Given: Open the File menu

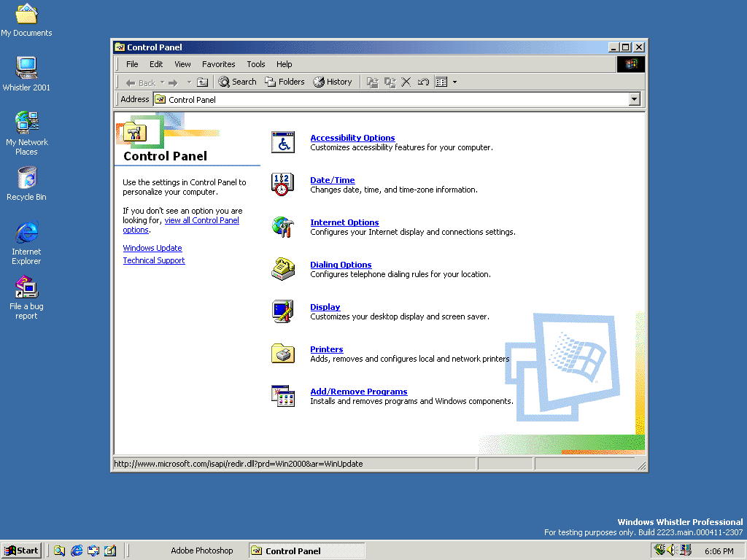Looking at the screenshot, I should [x=132, y=64].
